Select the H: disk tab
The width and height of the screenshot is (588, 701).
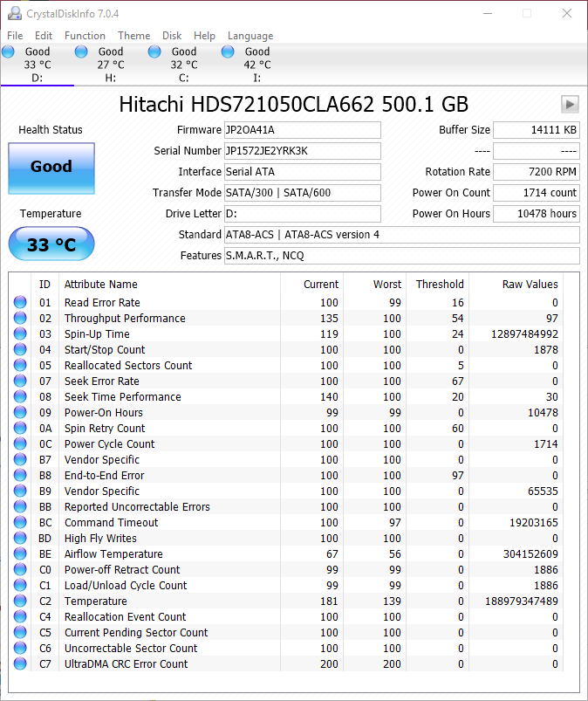pos(111,65)
